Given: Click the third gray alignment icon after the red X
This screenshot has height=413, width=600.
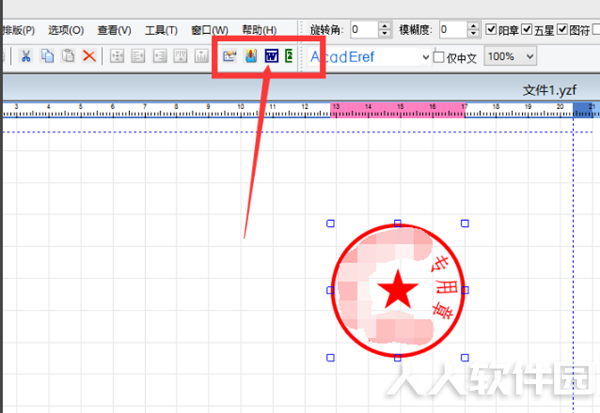Looking at the screenshot, I should [160, 56].
